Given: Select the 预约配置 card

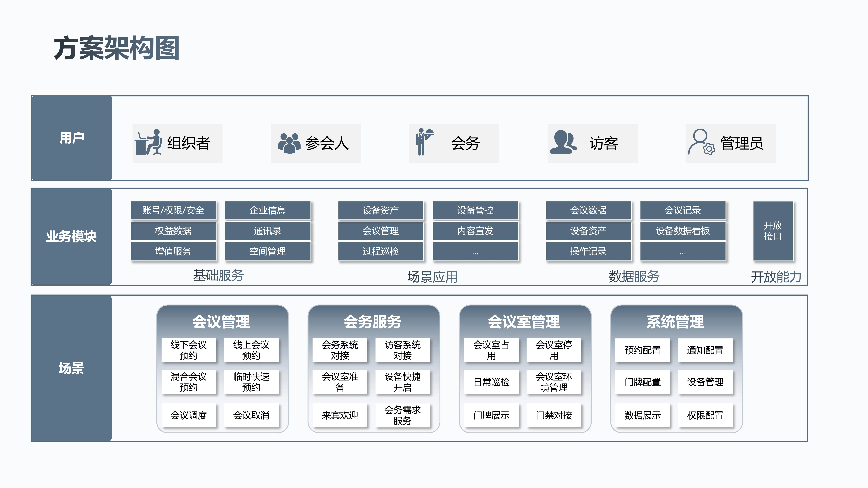Looking at the screenshot, I should click(x=643, y=350).
